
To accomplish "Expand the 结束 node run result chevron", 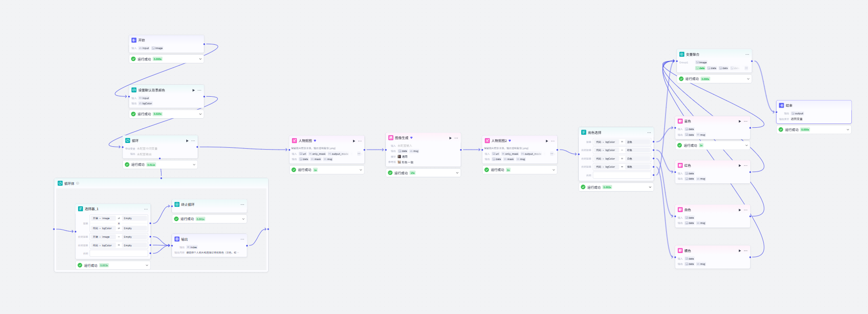I will tap(848, 130).
